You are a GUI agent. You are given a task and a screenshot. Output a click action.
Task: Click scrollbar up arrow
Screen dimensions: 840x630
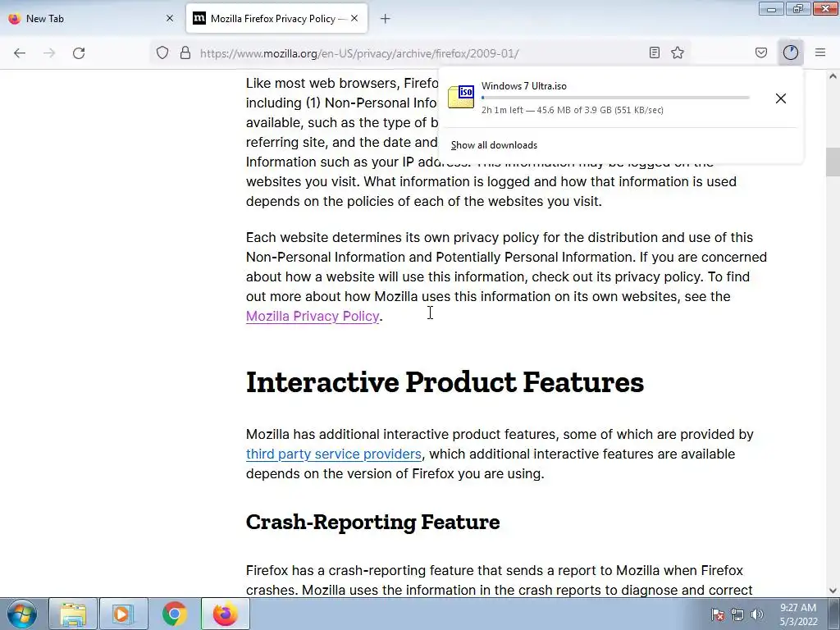(x=833, y=76)
